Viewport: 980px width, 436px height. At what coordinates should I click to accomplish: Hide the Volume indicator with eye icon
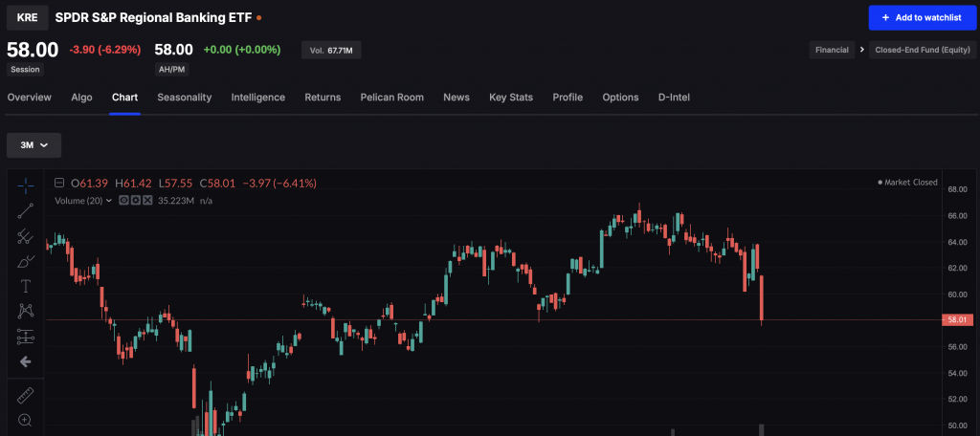[122, 201]
